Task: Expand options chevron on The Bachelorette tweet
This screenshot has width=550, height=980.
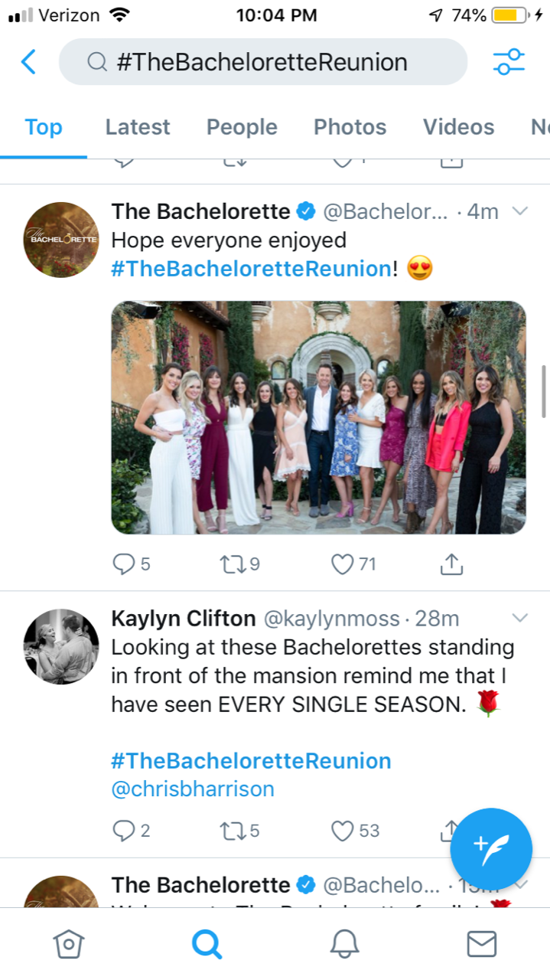Action: [x=520, y=211]
